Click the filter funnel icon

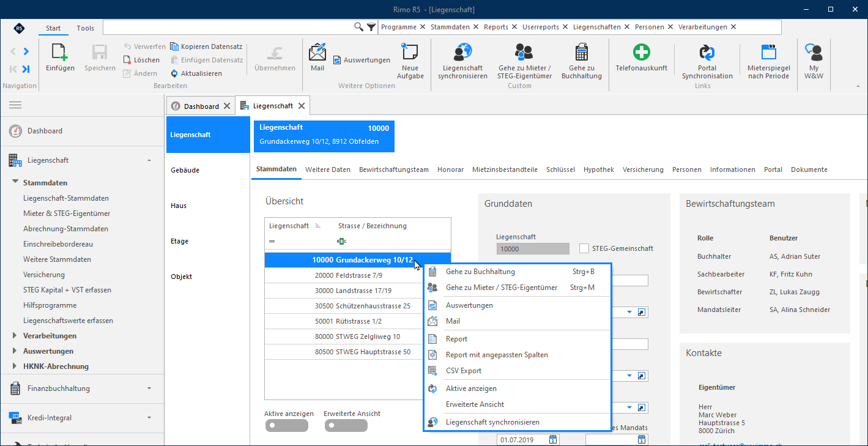coord(371,27)
